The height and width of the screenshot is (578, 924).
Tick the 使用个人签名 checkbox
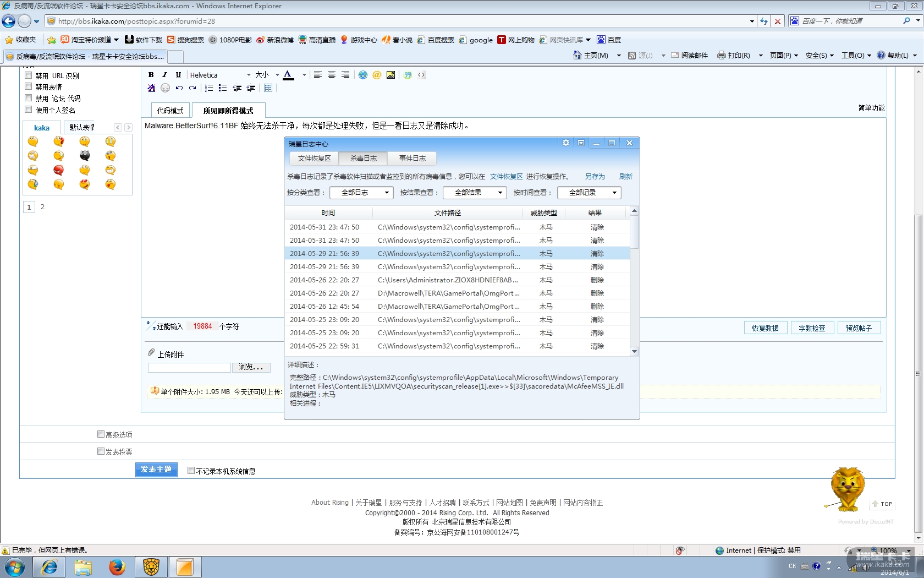pos(29,110)
